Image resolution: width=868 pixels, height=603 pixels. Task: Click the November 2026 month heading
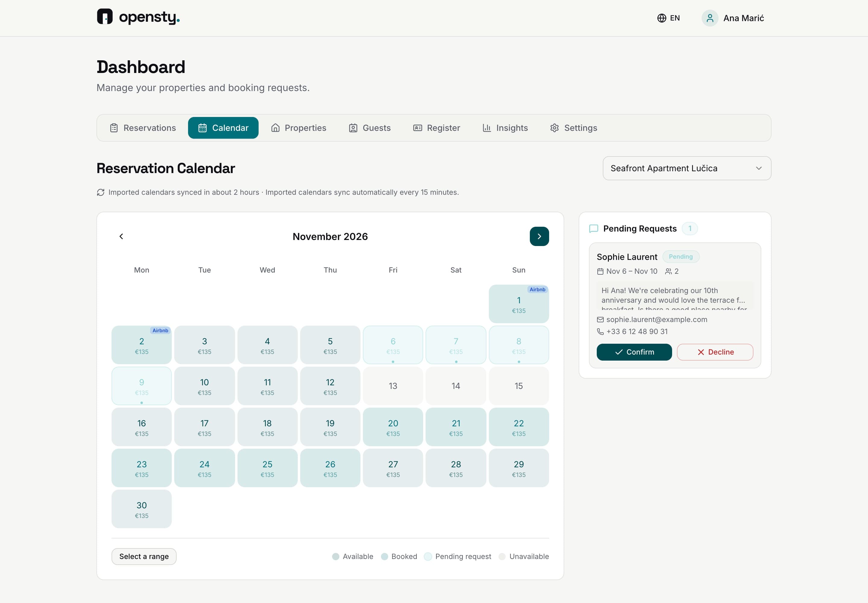(330, 236)
